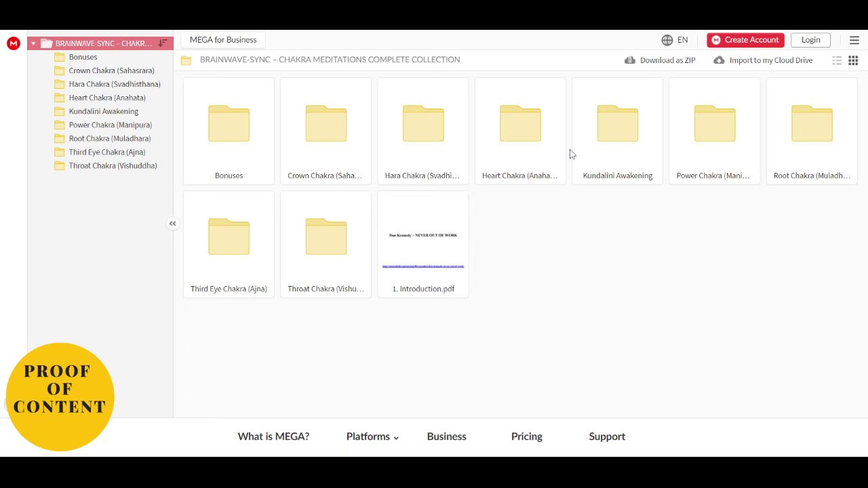Switch to list view icon
Viewport: 868px width, 488px height.
point(837,60)
